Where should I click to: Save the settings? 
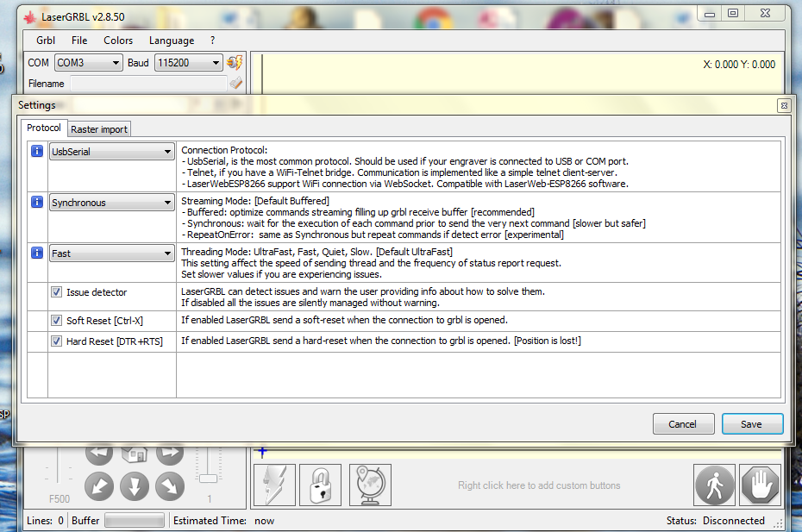click(752, 424)
